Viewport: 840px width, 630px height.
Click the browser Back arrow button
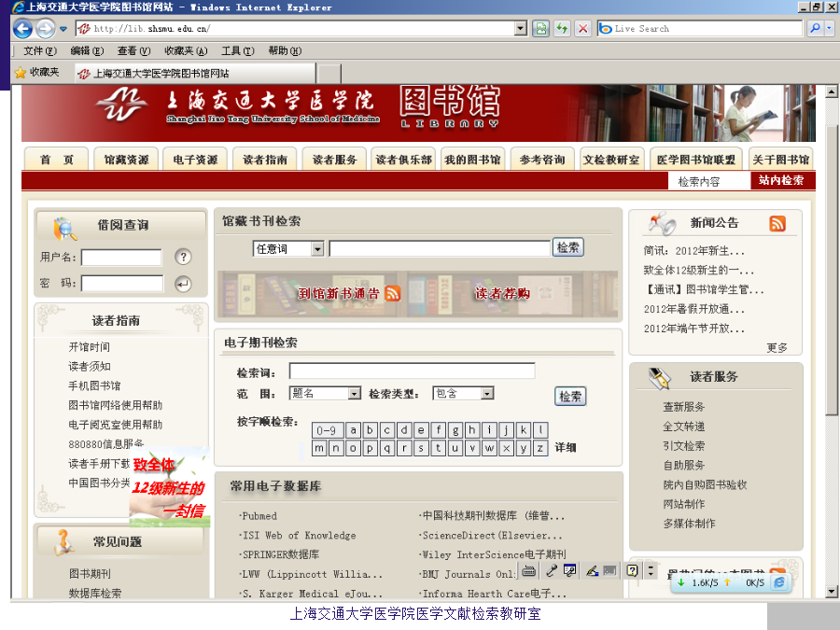pos(22,28)
